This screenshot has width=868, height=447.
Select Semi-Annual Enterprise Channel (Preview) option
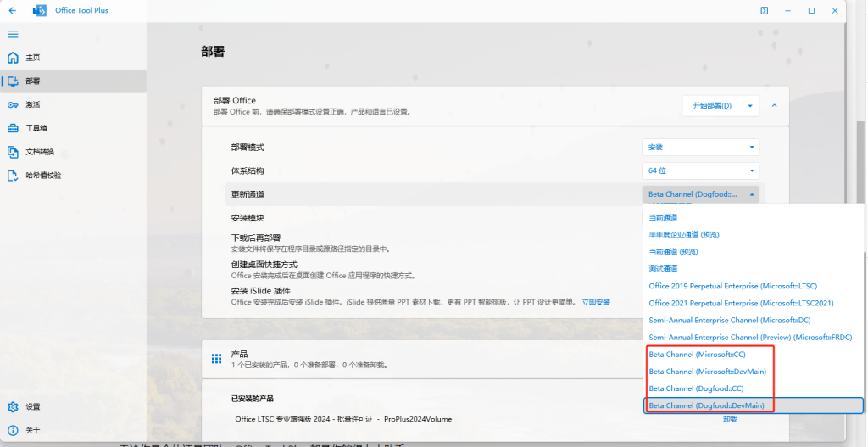754,338
